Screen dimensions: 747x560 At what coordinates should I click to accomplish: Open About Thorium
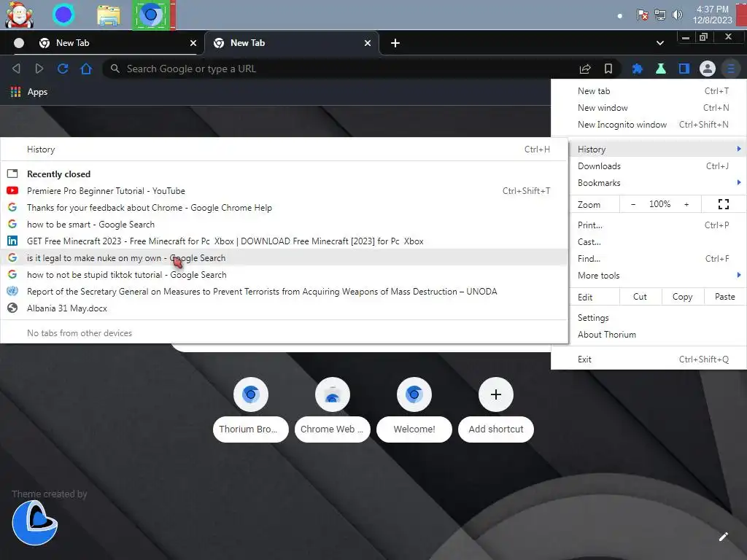pyautogui.click(x=658, y=334)
